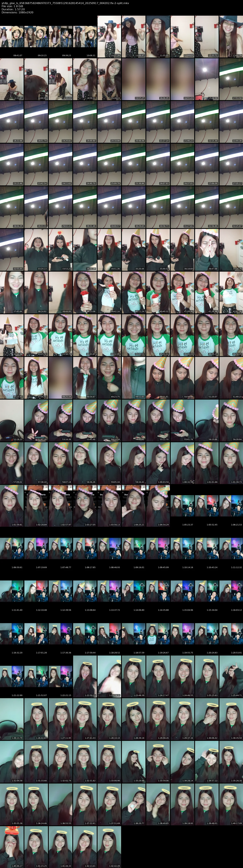Open the frame stamped 1:11:12.32
243x868 pixels.
tap(231, 549)
